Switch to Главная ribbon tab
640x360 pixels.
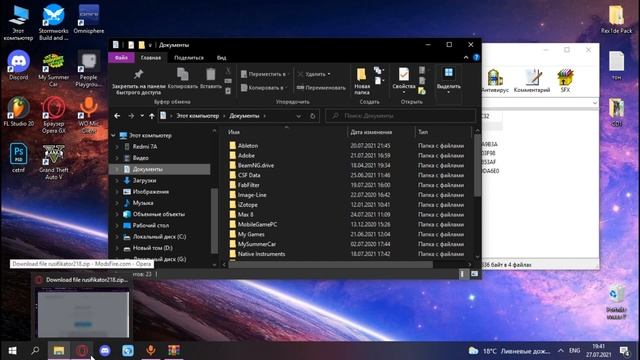(151, 58)
